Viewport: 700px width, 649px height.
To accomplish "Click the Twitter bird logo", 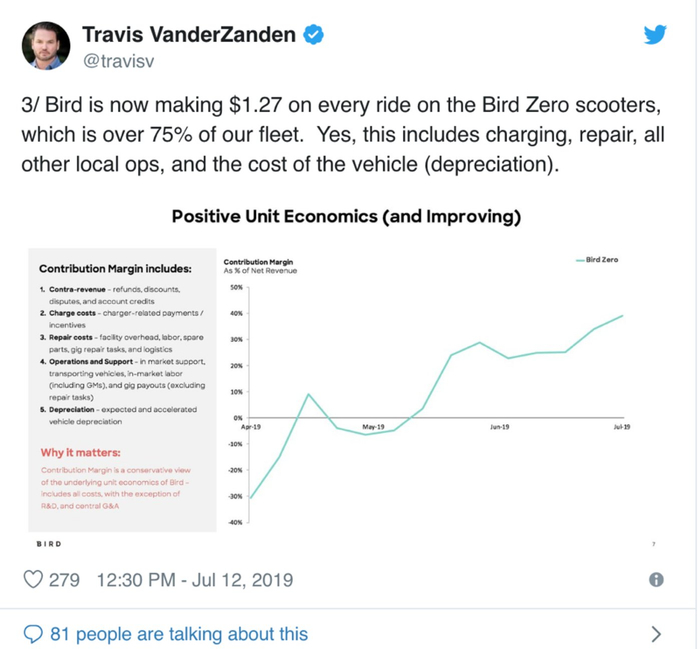I will 654,36.
